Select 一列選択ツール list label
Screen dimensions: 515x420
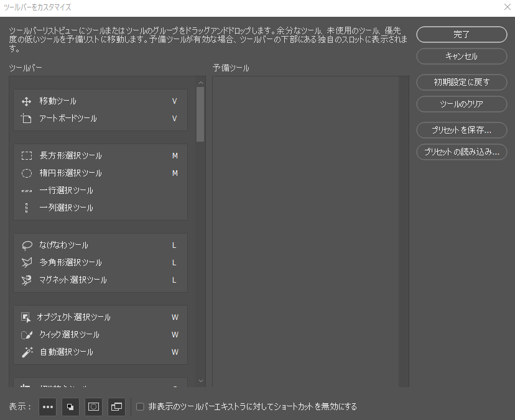pos(66,208)
